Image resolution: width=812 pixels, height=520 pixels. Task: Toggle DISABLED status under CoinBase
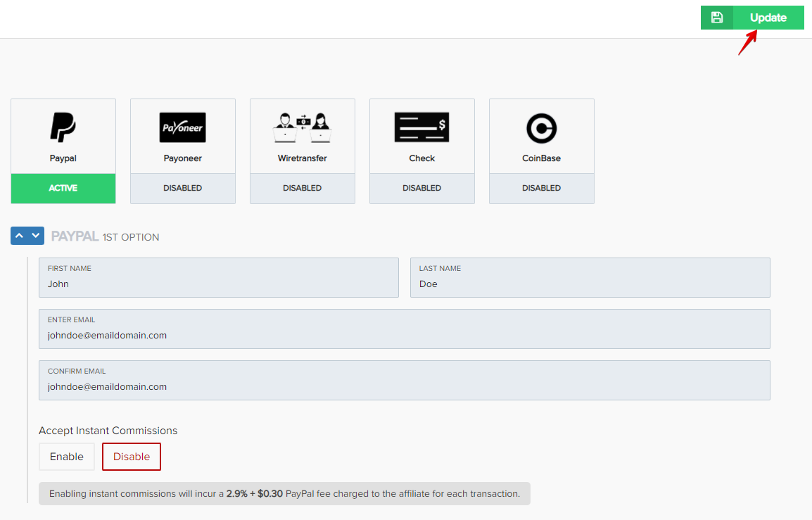tap(541, 189)
